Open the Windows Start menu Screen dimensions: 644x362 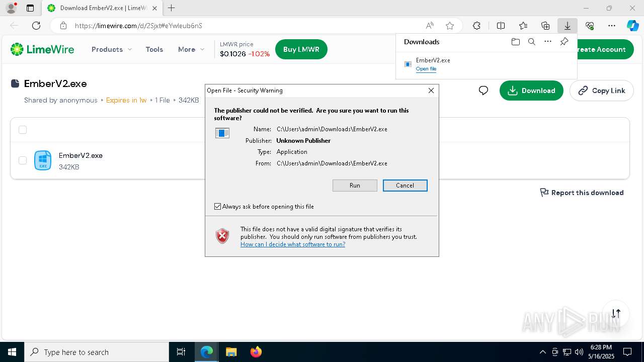tap(12, 352)
